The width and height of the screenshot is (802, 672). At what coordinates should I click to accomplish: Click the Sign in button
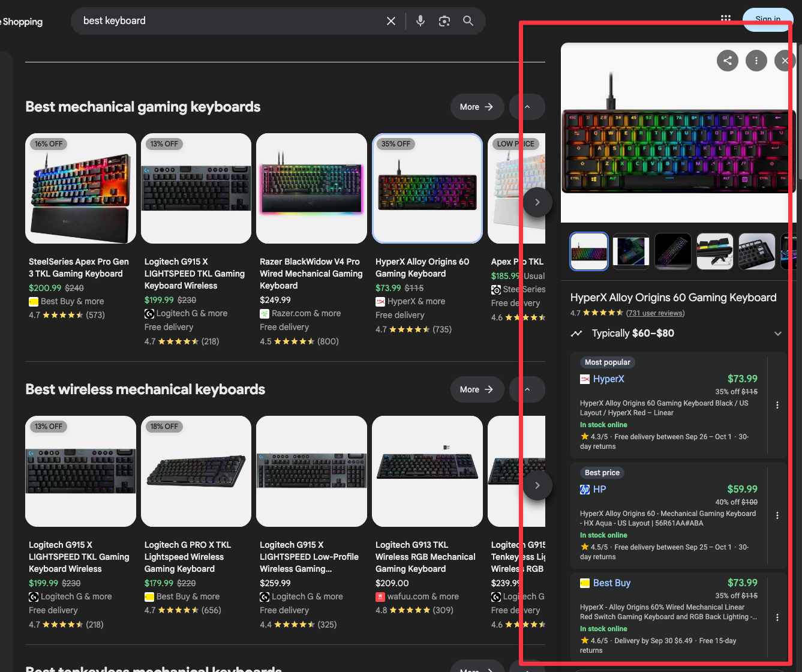click(768, 19)
